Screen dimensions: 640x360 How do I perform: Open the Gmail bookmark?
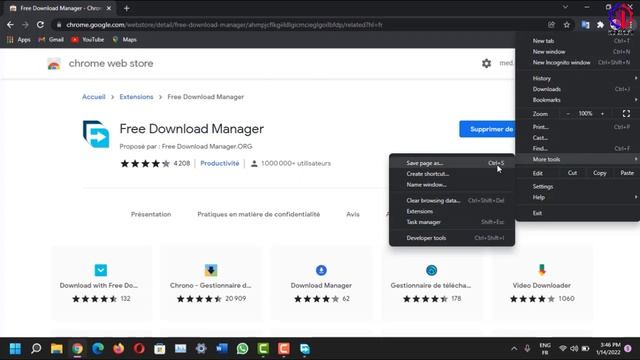click(51, 40)
